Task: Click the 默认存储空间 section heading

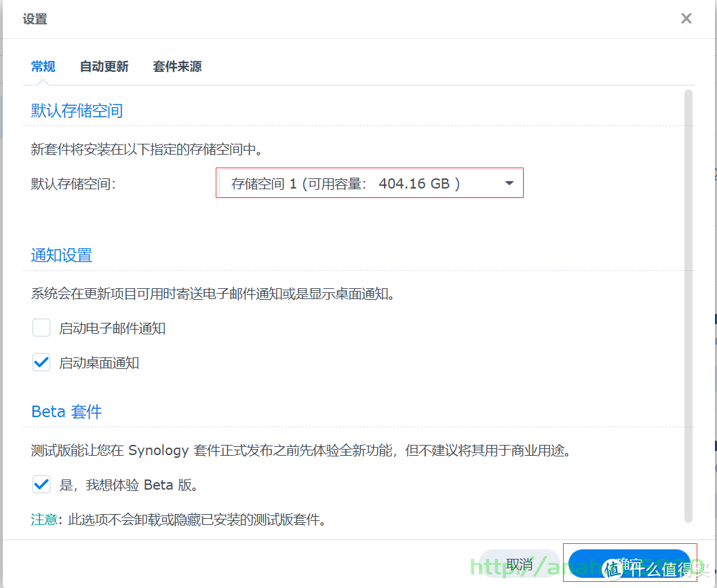Action: 77,111
